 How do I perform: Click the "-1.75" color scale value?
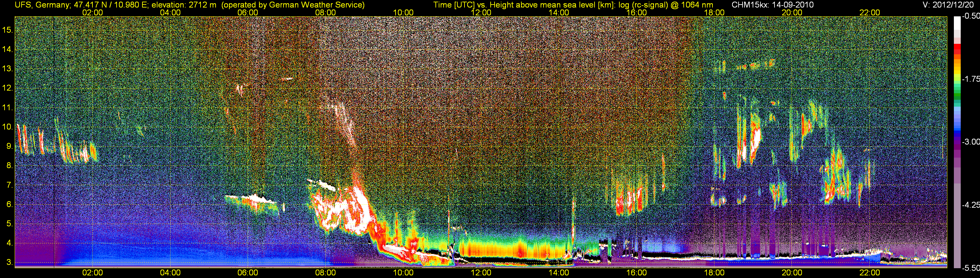971,79
